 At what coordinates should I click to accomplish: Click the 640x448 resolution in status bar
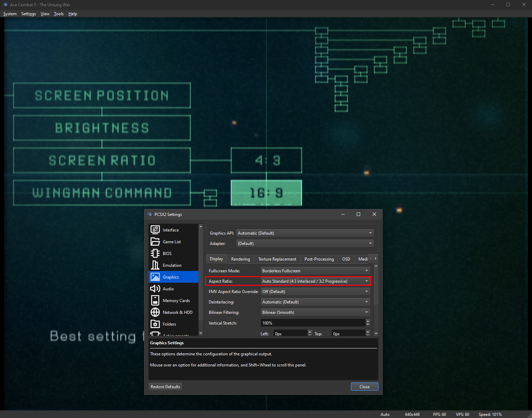click(412, 414)
